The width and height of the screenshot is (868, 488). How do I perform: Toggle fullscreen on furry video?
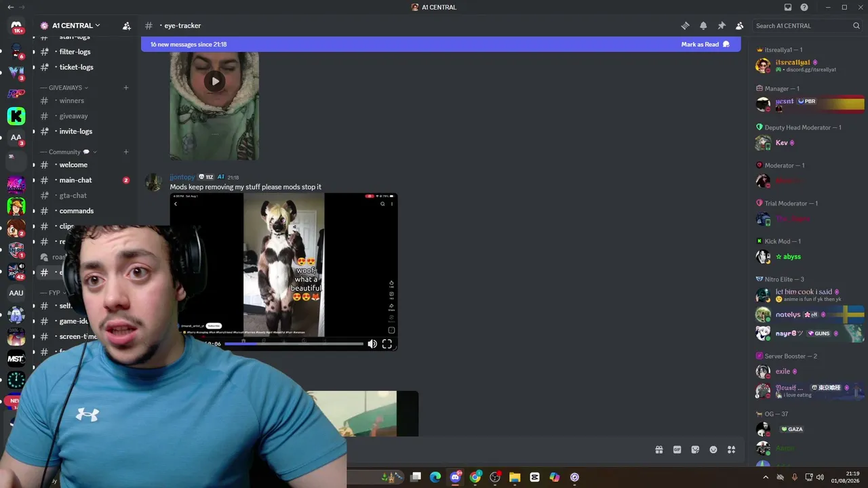pyautogui.click(x=387, y=344)
